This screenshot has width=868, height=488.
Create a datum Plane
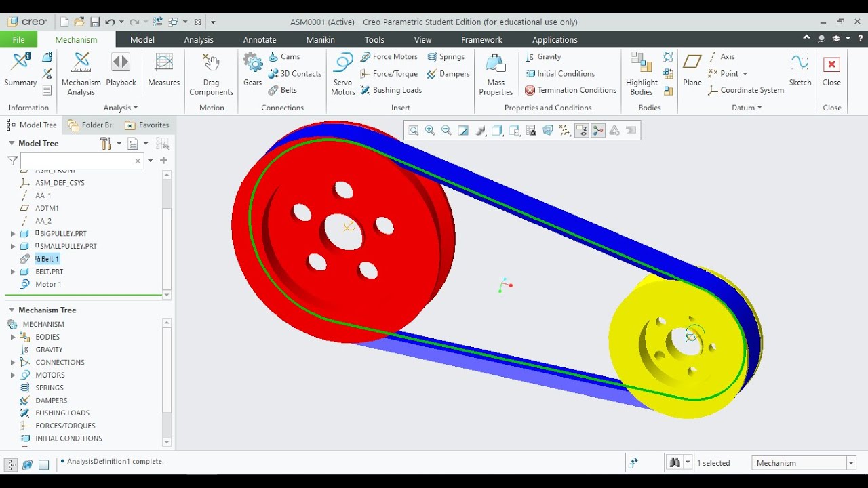pos(692,70)
